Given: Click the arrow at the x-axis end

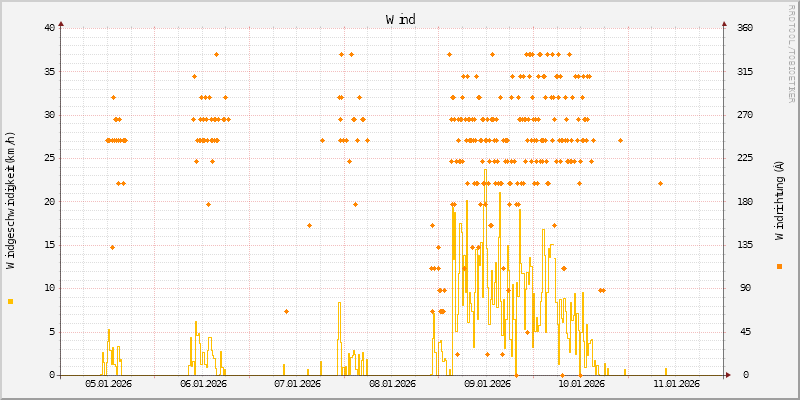Looking at the screenshot, I should click(731, 375).
